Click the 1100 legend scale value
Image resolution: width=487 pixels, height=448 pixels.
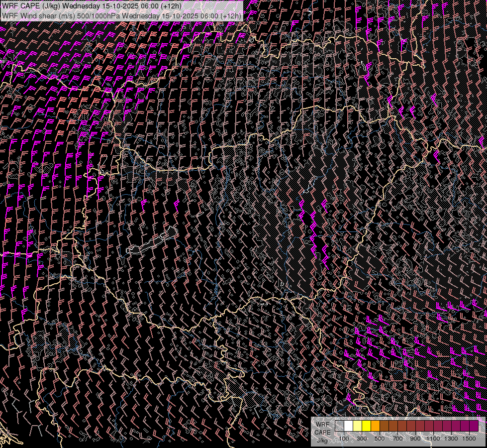[x=433, y=439]
